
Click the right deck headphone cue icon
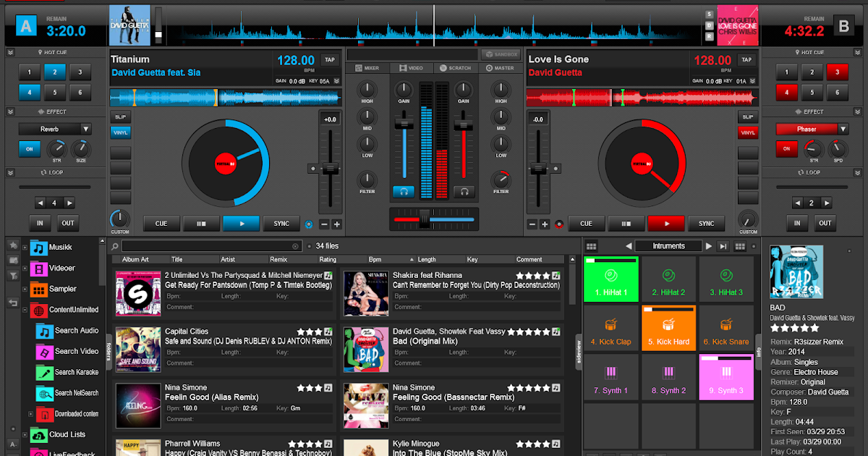[464, 192]
